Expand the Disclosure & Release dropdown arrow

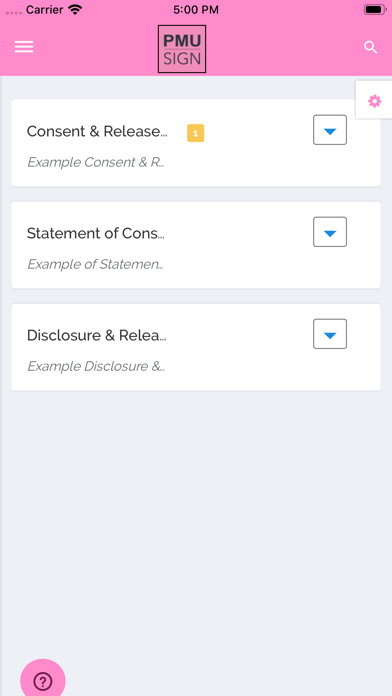(x=330, y=334)
